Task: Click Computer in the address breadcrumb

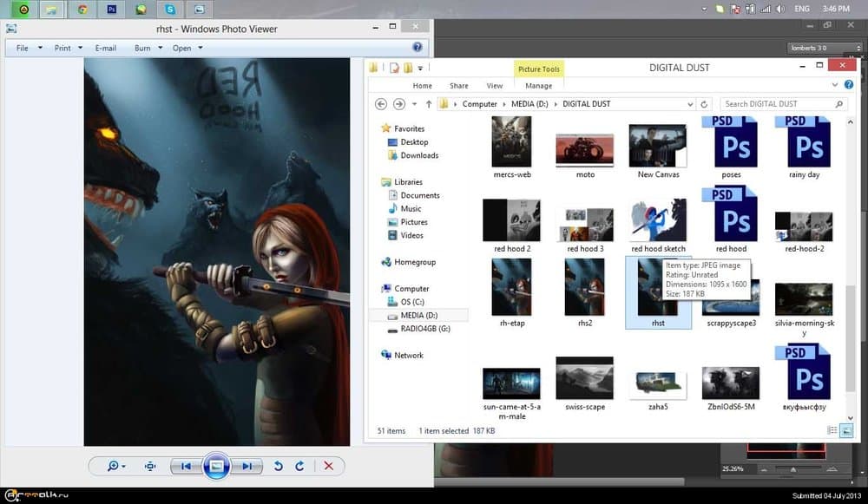Action: click(x=479, y=104)
